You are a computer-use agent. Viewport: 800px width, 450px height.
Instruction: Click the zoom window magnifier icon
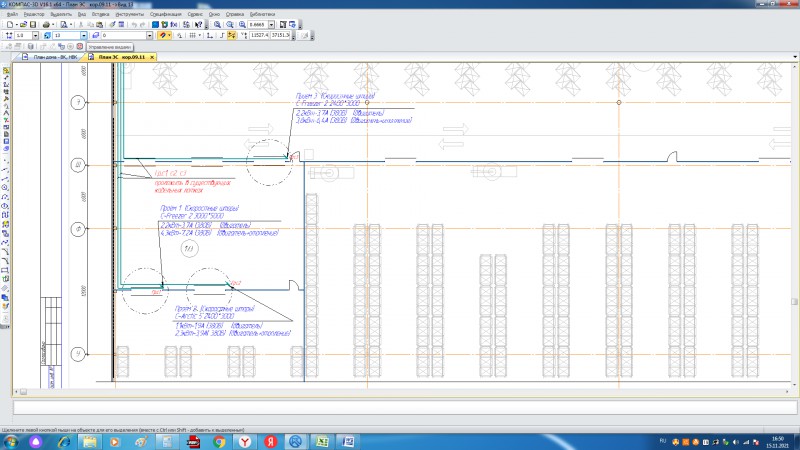coord(217,24)
